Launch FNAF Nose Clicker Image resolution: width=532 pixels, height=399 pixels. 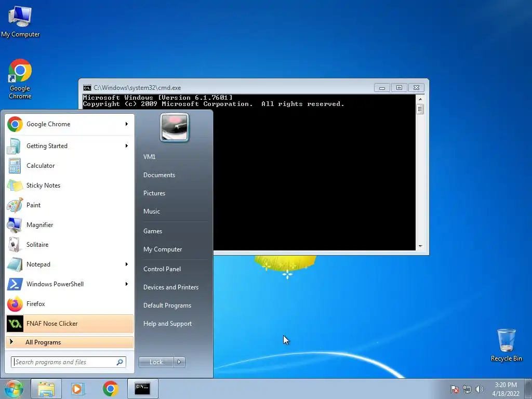point(70,324)
